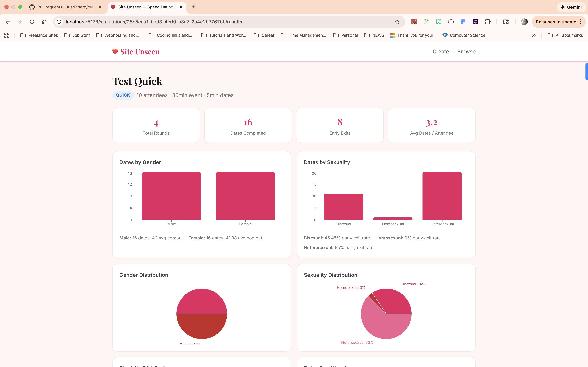Screen dimensions: 588x367
Task: Open a new browser tab
Action: pyautogui.click(x=193, y=7)
